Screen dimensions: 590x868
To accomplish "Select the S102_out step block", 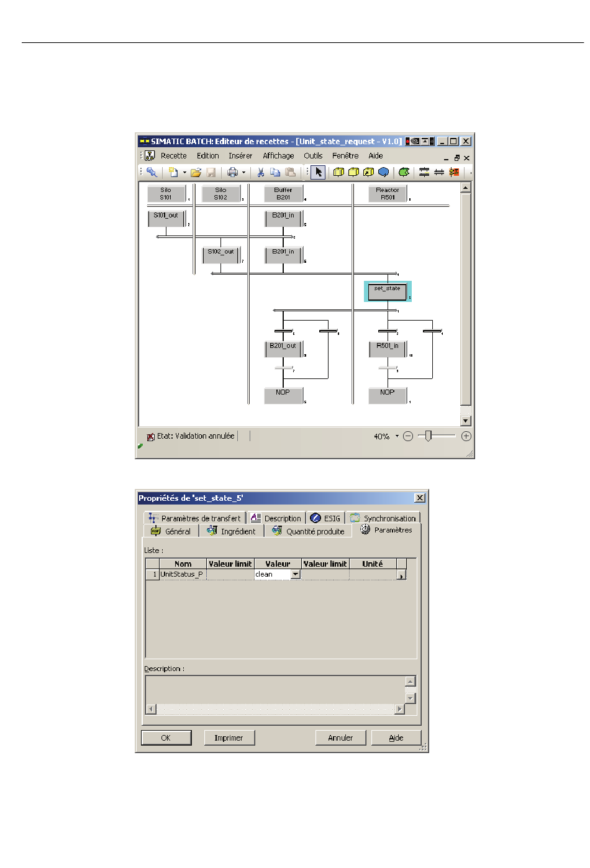I will [x=221, y=255].
